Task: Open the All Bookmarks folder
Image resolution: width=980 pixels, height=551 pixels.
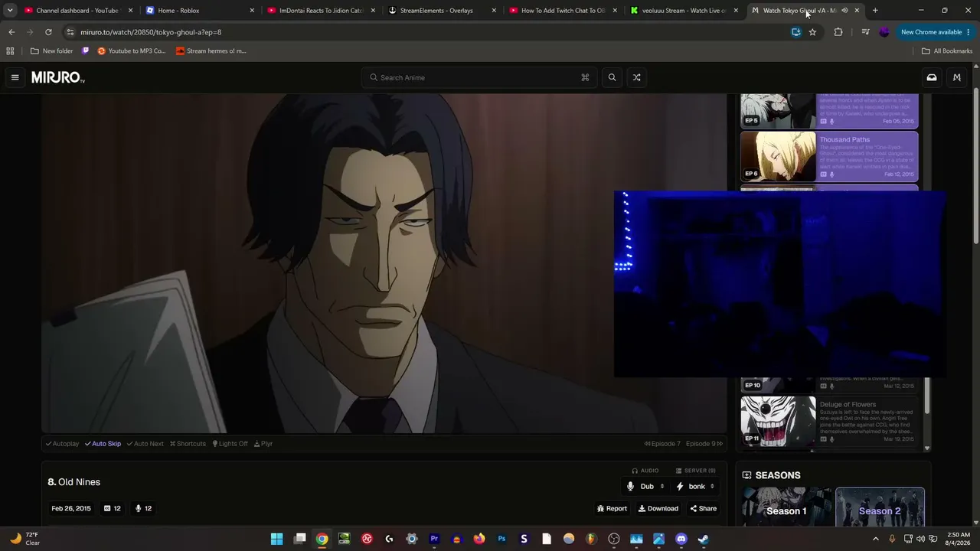Action: pyautogui.click(x=947, y=51)
